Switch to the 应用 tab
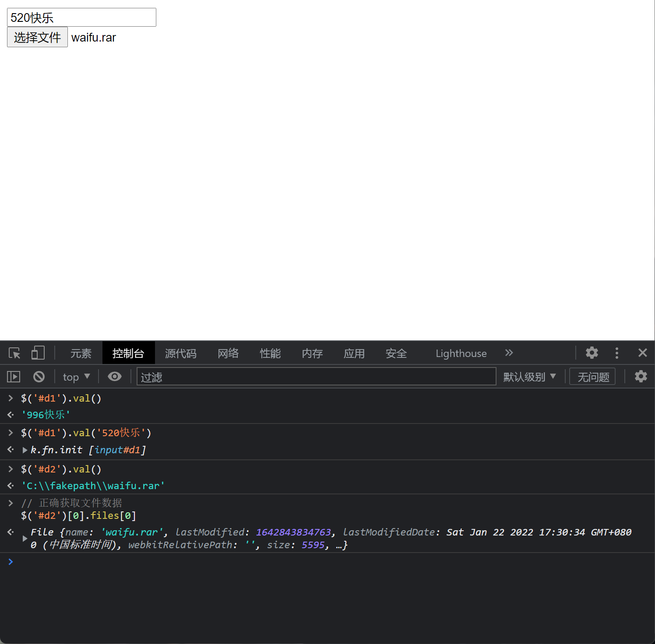This screenshot has height=644, width=655. point(354,353)
